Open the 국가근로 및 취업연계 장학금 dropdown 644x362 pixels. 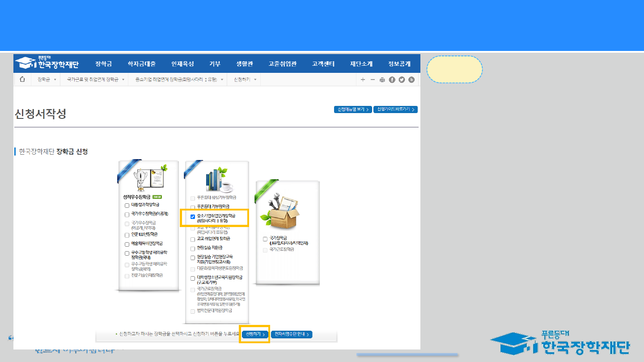click(x=95, y=80)
